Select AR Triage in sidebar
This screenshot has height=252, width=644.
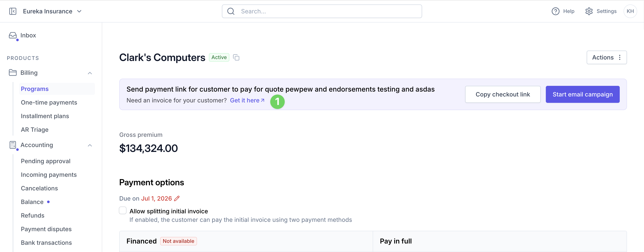click(x=35, y=130)
